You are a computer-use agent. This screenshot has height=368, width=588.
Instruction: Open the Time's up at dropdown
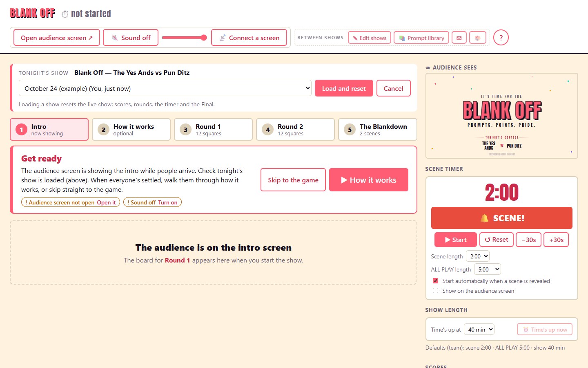coord(479,330)
